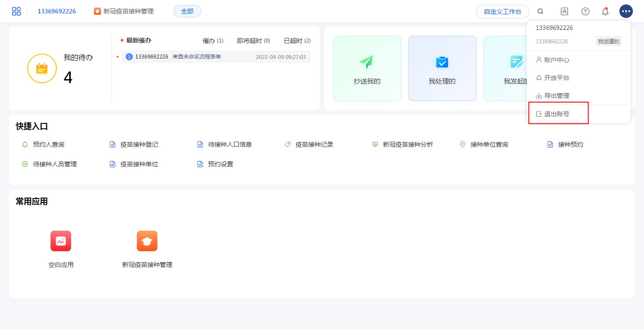
Task: Open 导出管理 from the user menu
Action: click(556, 96)
